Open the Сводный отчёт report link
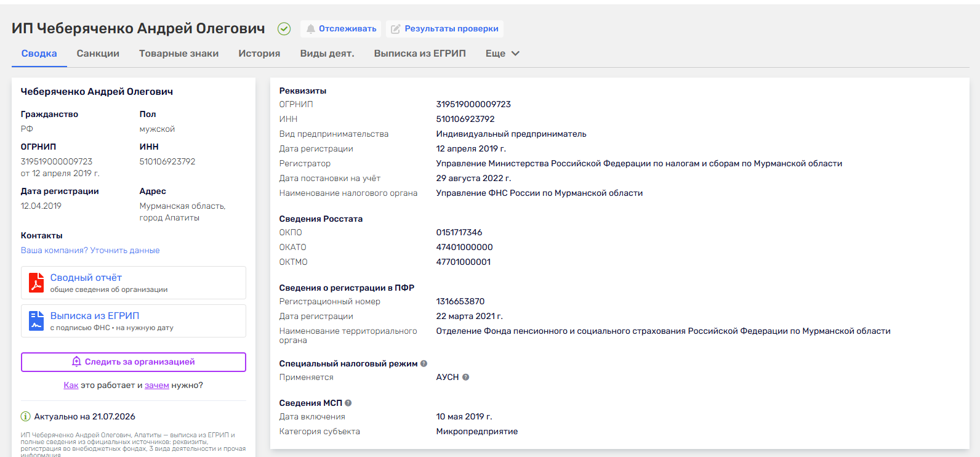Viewport: 980px width, 457px height. pos(86,278)
